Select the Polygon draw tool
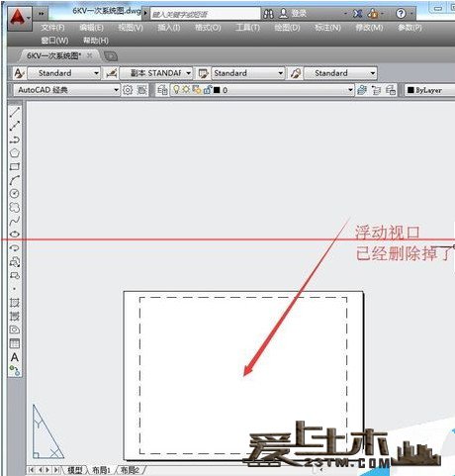The height and width of the screenshot is (476, 455). pos(15,153)
